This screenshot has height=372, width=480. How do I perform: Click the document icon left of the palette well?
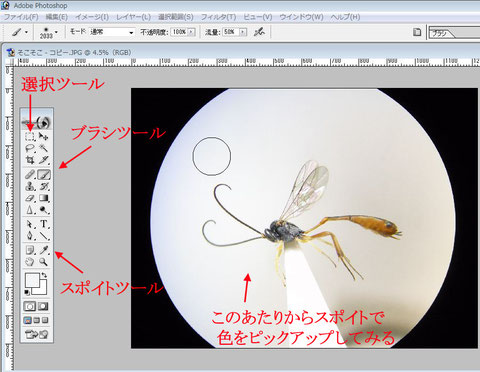click(x=417, y=32)
